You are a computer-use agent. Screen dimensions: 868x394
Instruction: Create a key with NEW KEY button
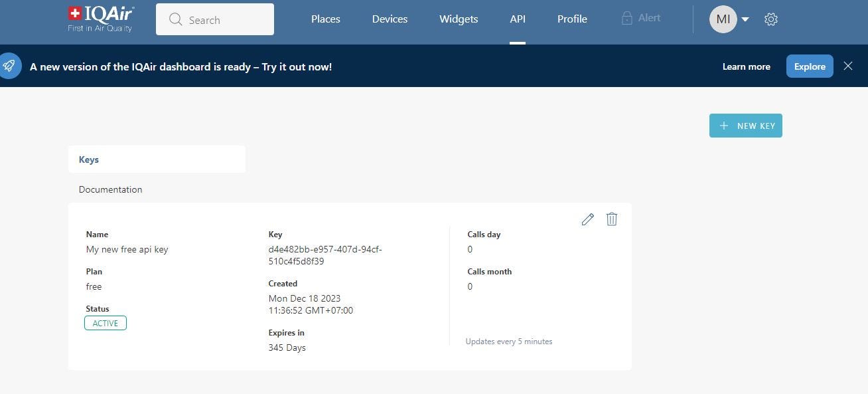point(746,126)
